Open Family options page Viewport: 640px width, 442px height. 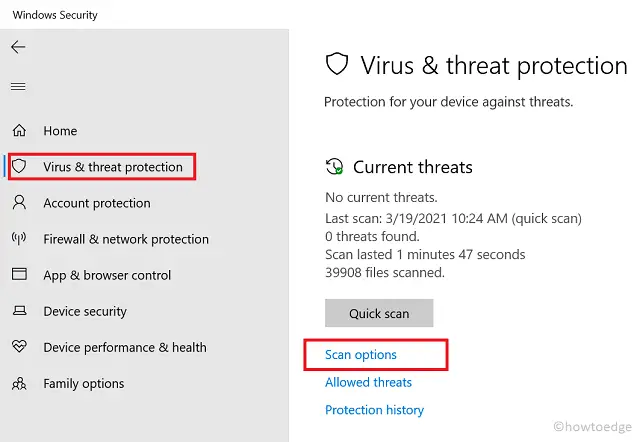(x=84, y=383)
